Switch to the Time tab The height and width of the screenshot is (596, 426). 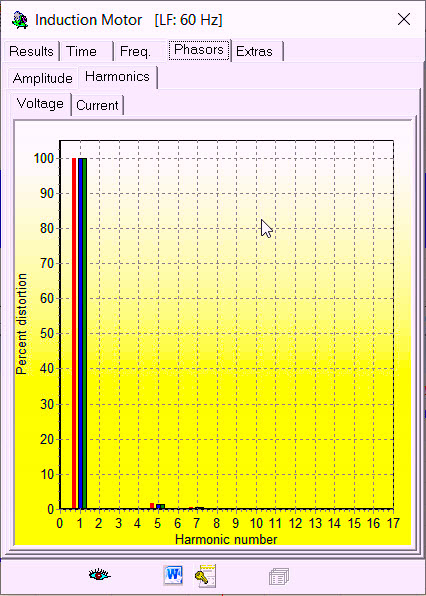point(81,51)
